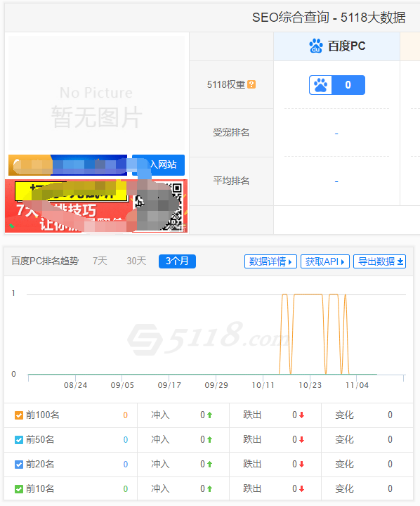Click the 5118权重 label text
The width and height of the screenshot is (420, 506).
pos(226,84)
